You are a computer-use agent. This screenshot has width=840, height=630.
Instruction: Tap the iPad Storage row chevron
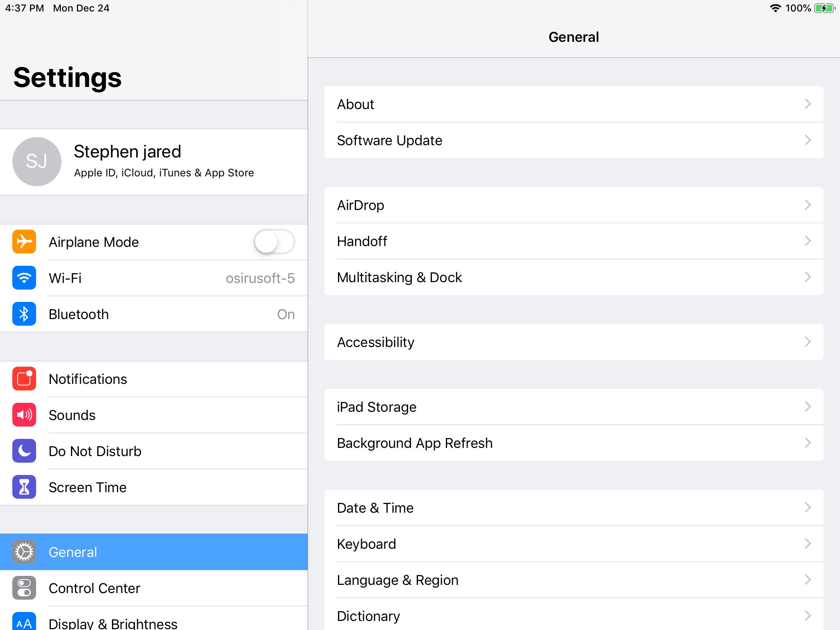tap(808, 406)
